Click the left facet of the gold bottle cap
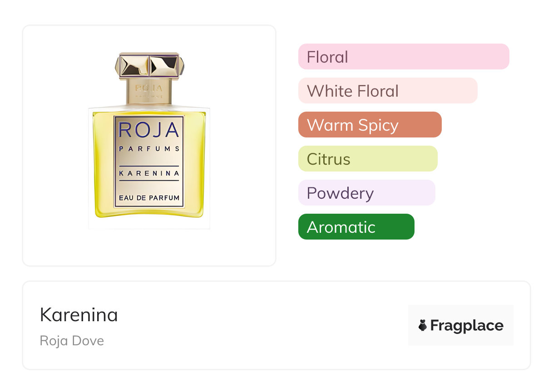553x392 pixels. pos(135,66)
